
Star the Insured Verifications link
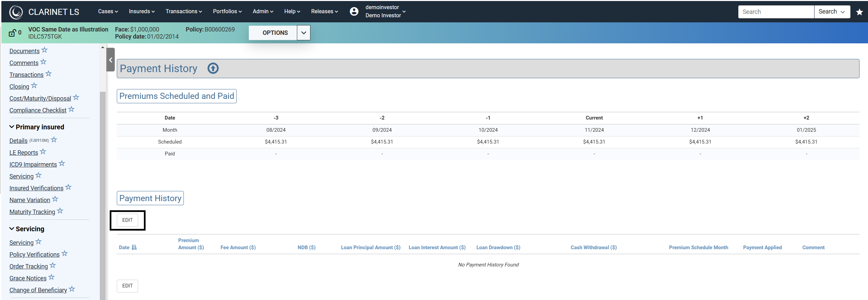68,187
